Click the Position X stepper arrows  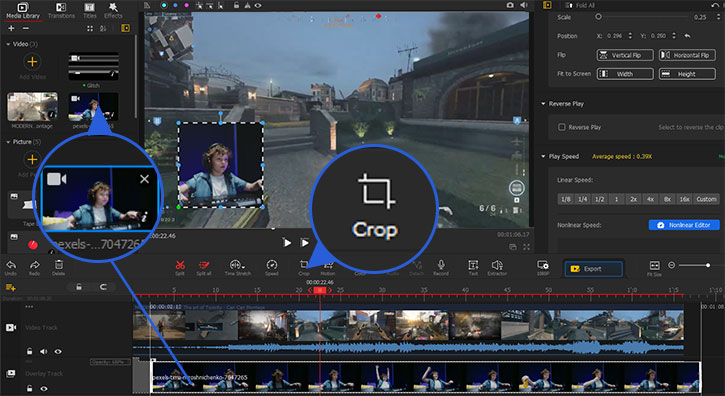point(630,36)
